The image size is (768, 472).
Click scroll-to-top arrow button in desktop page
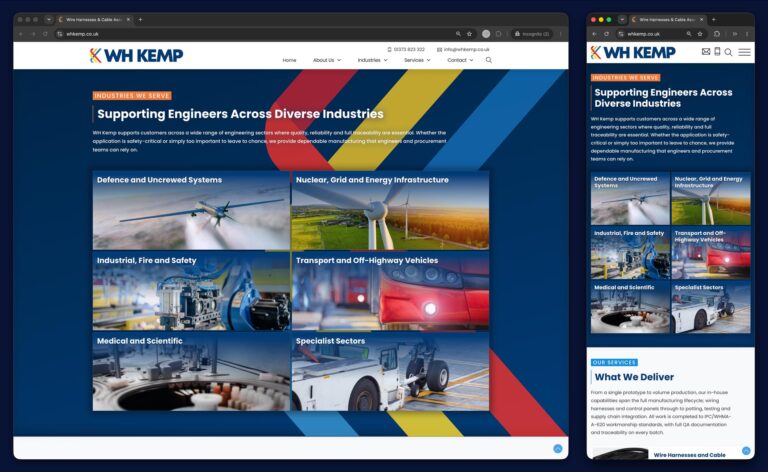[557, 448]
